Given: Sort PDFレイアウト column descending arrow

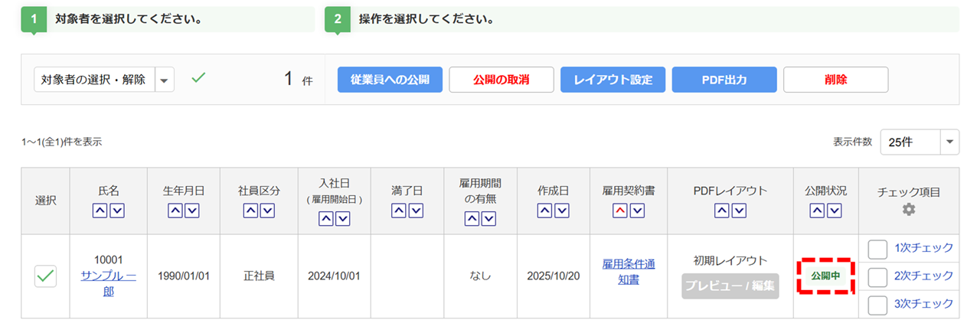Looking at the screenshot, I should pyautogui.click(x=738, y=211).
